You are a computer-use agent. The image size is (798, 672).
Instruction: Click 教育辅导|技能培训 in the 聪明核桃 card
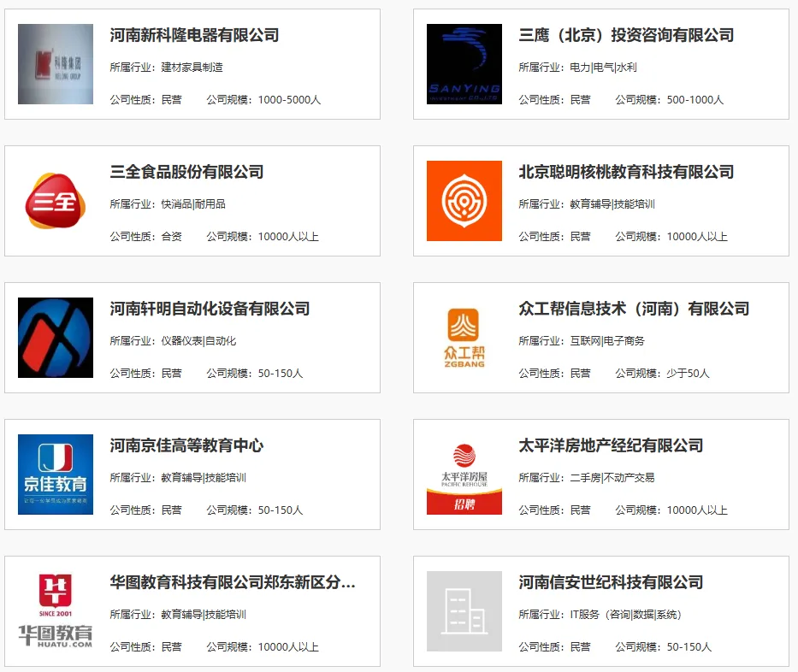tap(612, 204)
